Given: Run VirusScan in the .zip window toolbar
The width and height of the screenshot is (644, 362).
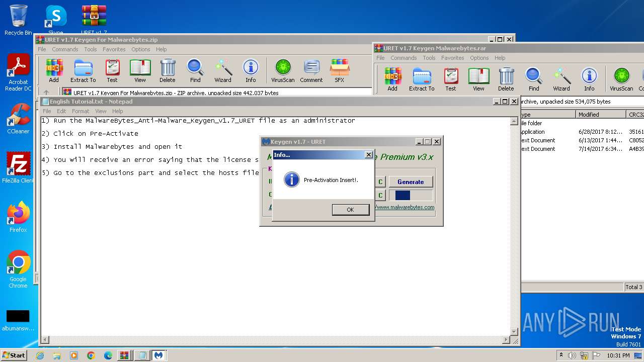Looking at the screenshot, I should (x=283, y=71).
